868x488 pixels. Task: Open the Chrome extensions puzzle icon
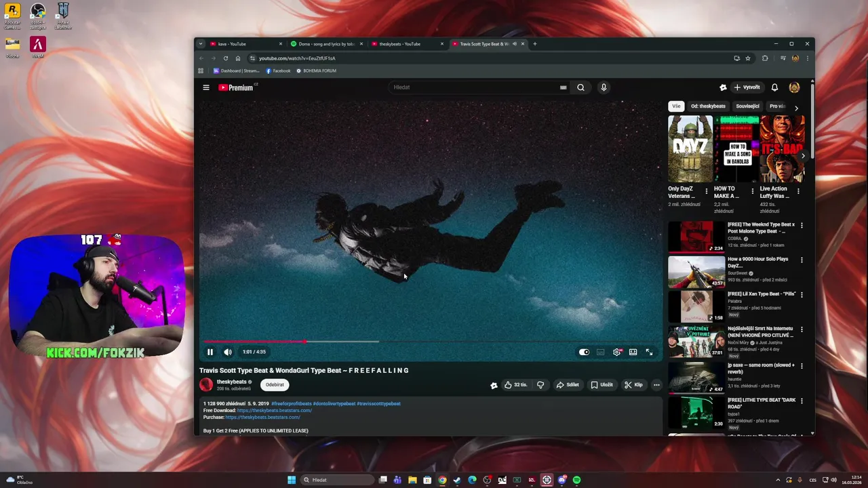click(x=765, y=58)
